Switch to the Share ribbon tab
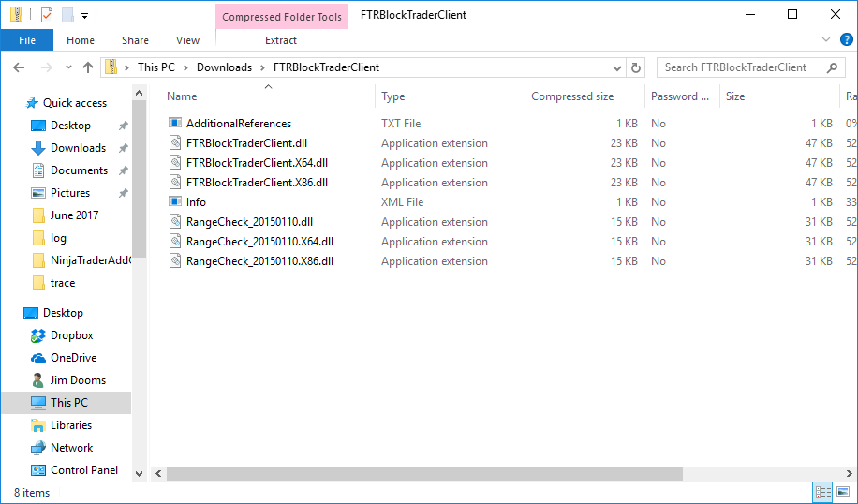 pos(135,40)
